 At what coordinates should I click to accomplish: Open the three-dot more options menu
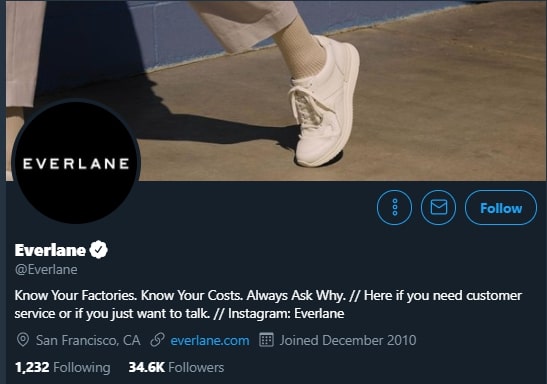(394, 208)
